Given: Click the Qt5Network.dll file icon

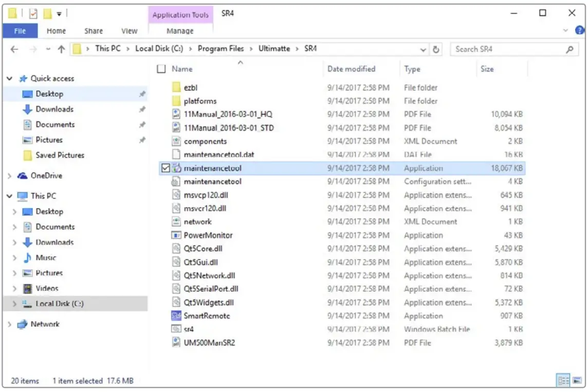Looking at the screenshot, I should pyautogui.click(x=176, y=275).
